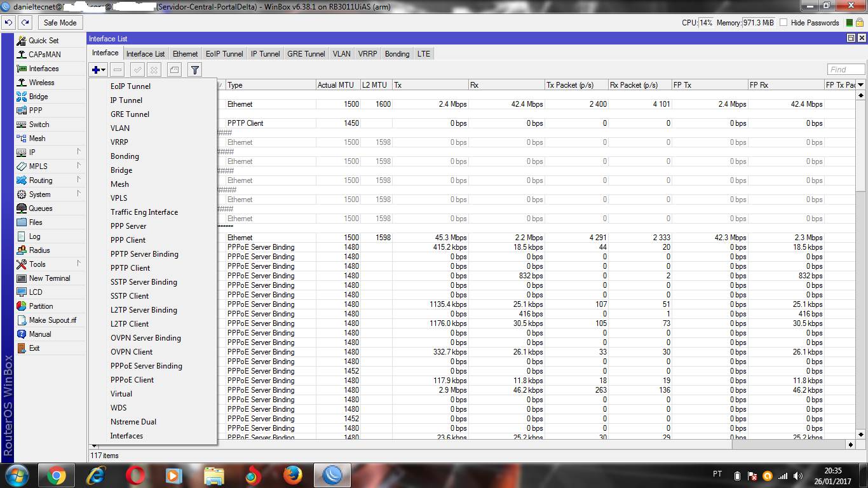Choose Nstreme Dual from the add menu
This screenshot has height=488, width=868.
pos(153,422)
